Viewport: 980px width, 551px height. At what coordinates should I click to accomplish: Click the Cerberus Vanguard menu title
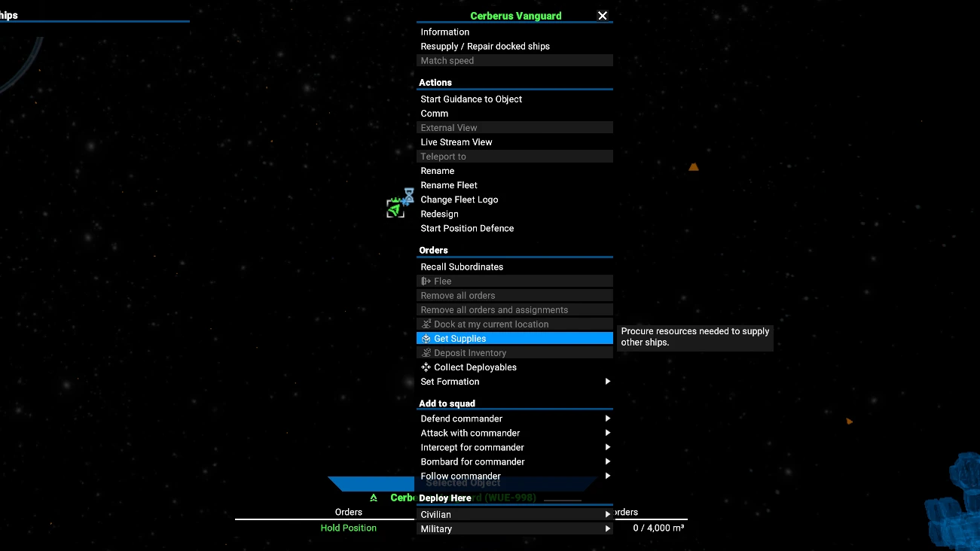(x=516, y=16)
